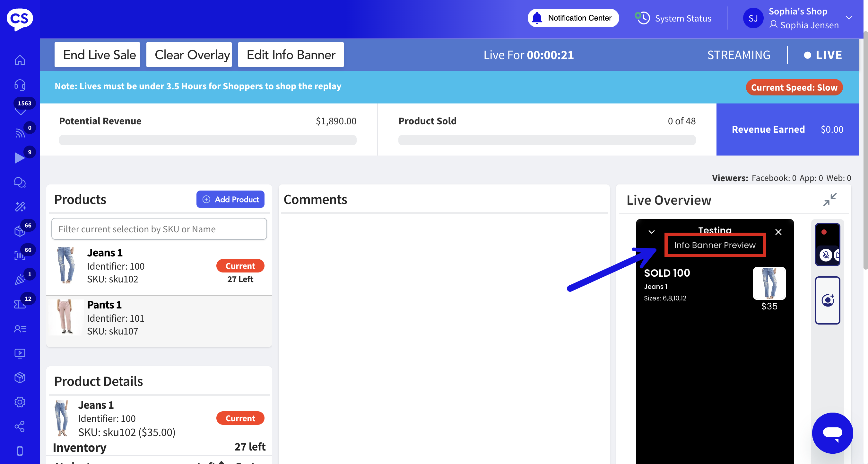Click the add guest camera icon
Viewport: 868px width, 464px height.
coord(828,300)
